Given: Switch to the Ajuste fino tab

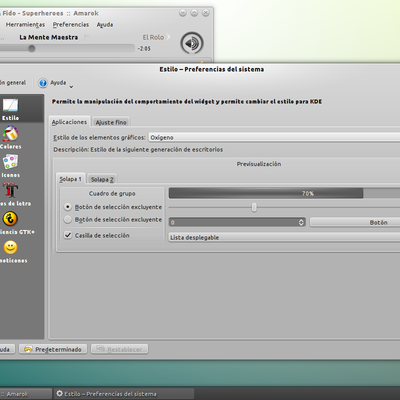Looking at the screenshot, I should [111, 122].
